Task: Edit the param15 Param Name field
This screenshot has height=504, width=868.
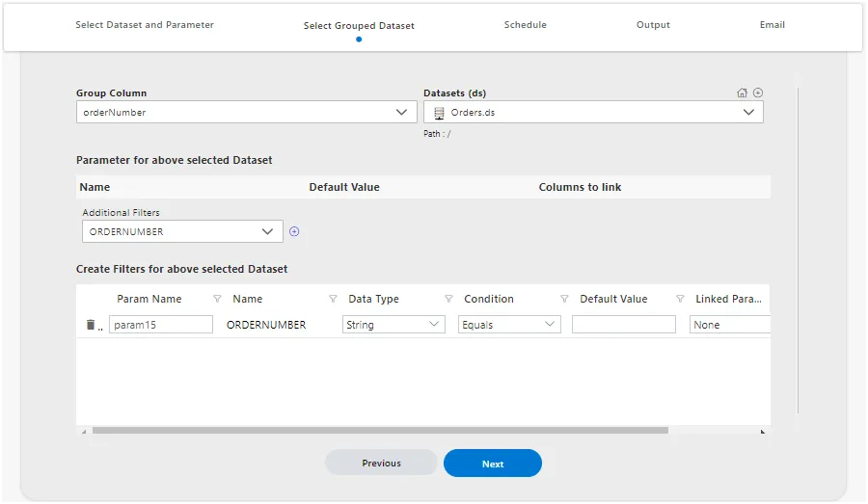Action: coord(161,325)
